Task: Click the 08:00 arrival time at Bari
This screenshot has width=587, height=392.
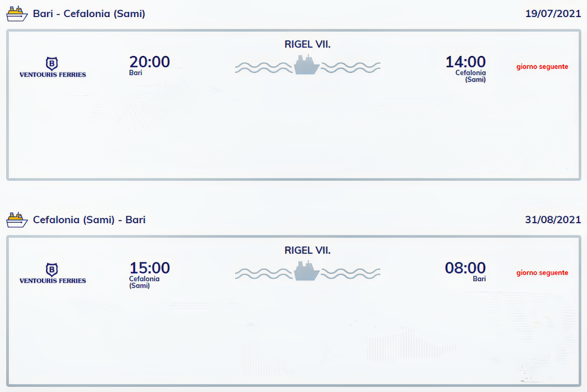Action: point(465,268)
